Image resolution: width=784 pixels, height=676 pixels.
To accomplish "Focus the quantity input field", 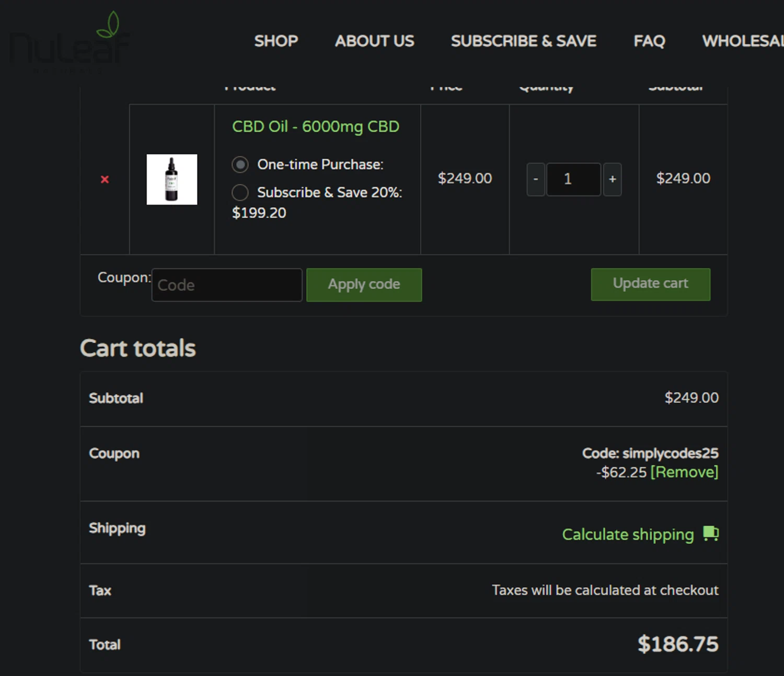I will point(573,179).
